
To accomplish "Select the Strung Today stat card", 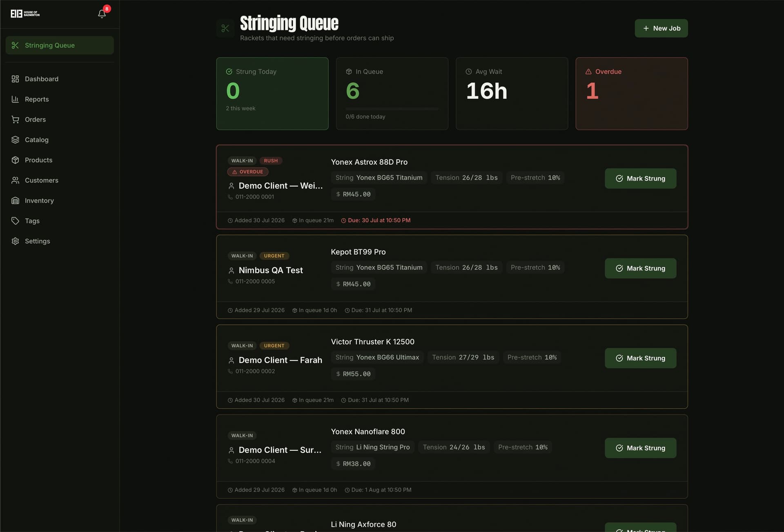I will (272, 93).
